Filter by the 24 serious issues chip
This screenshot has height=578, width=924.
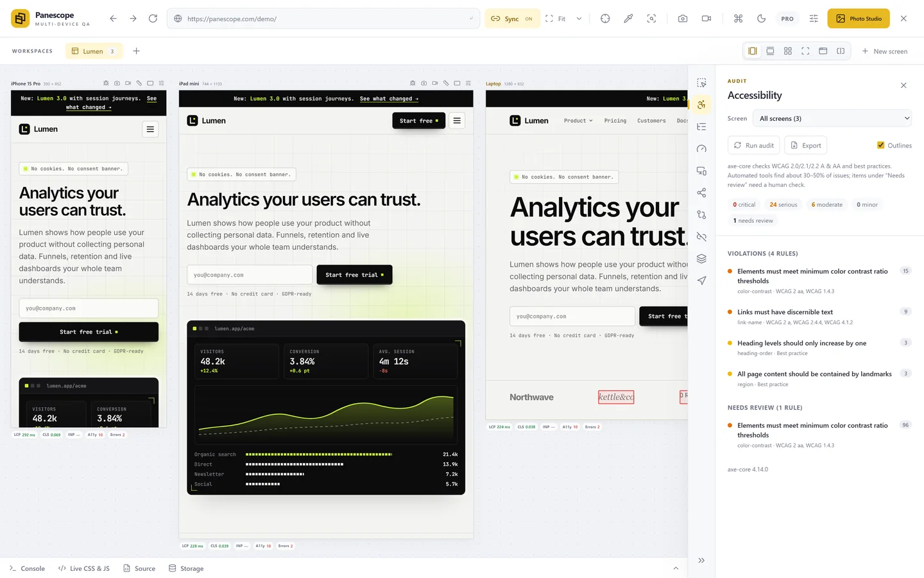(783, 205)
